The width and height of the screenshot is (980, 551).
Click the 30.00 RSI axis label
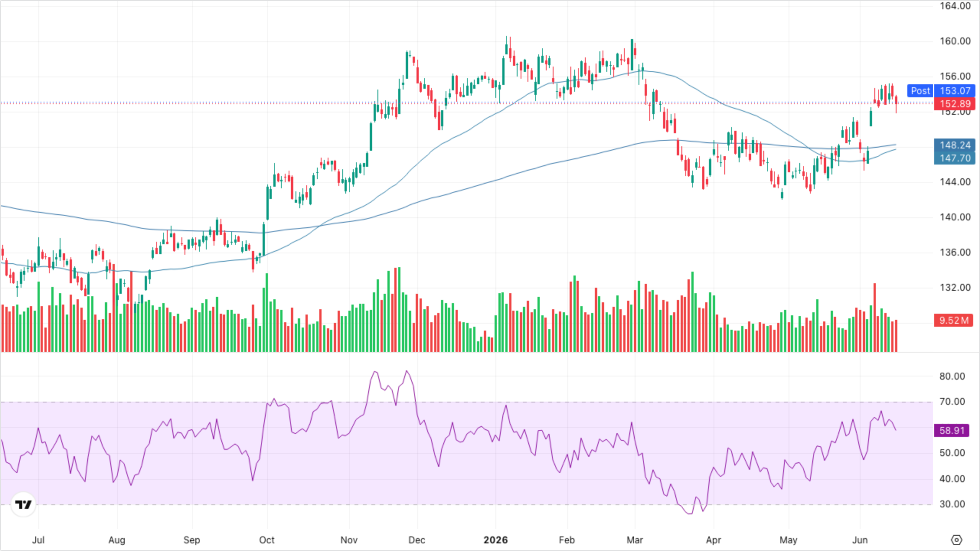952,504
